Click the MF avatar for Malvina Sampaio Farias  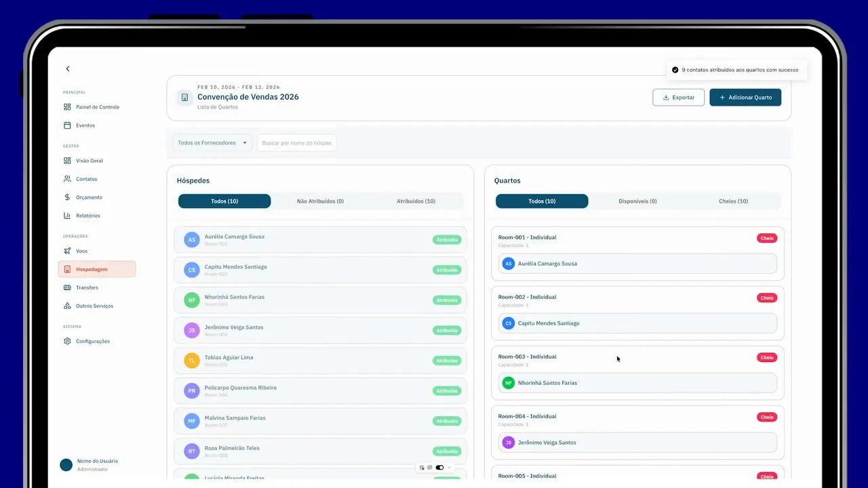[x=192, y=421]
